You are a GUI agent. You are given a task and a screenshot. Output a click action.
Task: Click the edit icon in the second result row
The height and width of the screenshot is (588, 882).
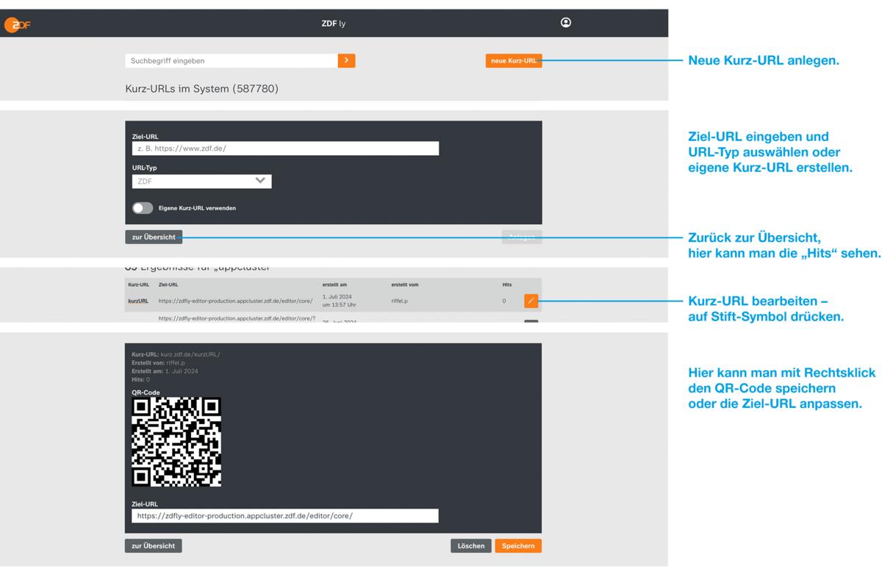(531, 323)
